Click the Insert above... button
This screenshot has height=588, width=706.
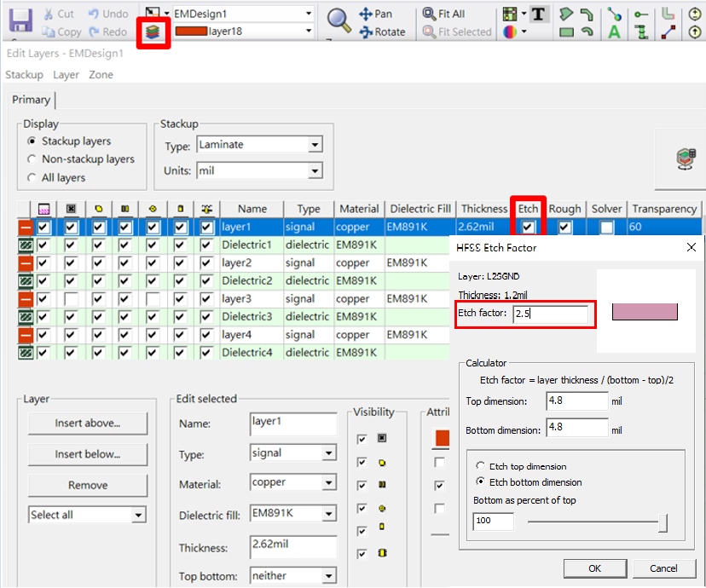[x=88, y=424]
